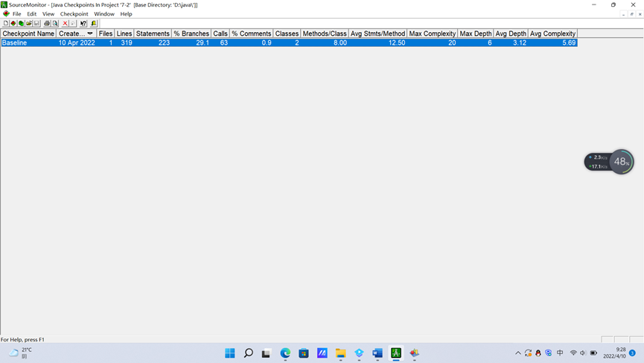Sort by the Calls column header
The width and height of the screenshot is (644, 363).
point(220,34)
